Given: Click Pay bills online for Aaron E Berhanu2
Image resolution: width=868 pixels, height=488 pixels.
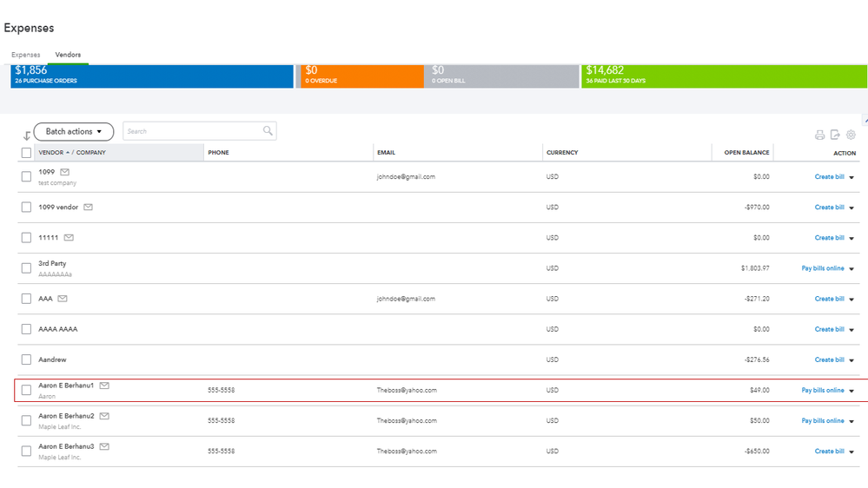Looking at the screenshot, I should [x=823, y=420].
